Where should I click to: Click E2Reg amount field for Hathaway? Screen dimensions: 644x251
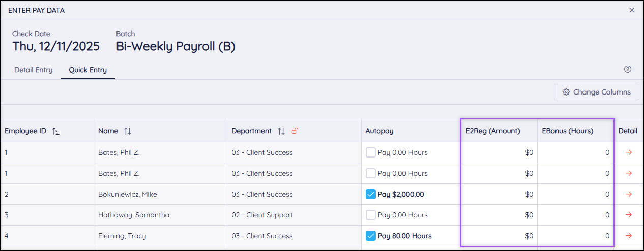[499, 215]
